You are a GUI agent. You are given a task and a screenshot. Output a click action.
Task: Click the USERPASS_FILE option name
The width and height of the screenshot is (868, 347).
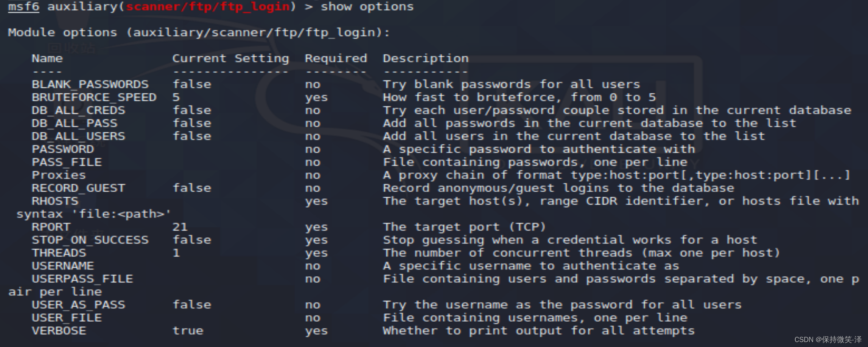82,279
